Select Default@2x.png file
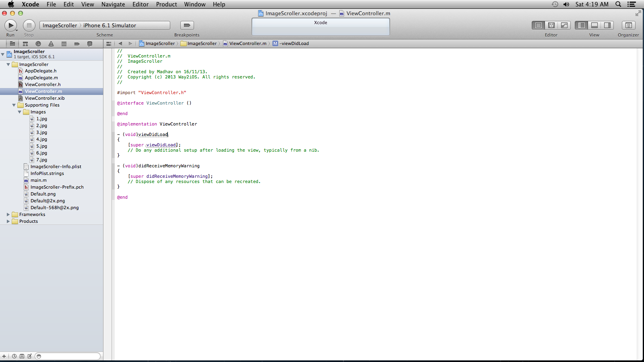This screenshot has width=644, height=362. tap(47, 201)
